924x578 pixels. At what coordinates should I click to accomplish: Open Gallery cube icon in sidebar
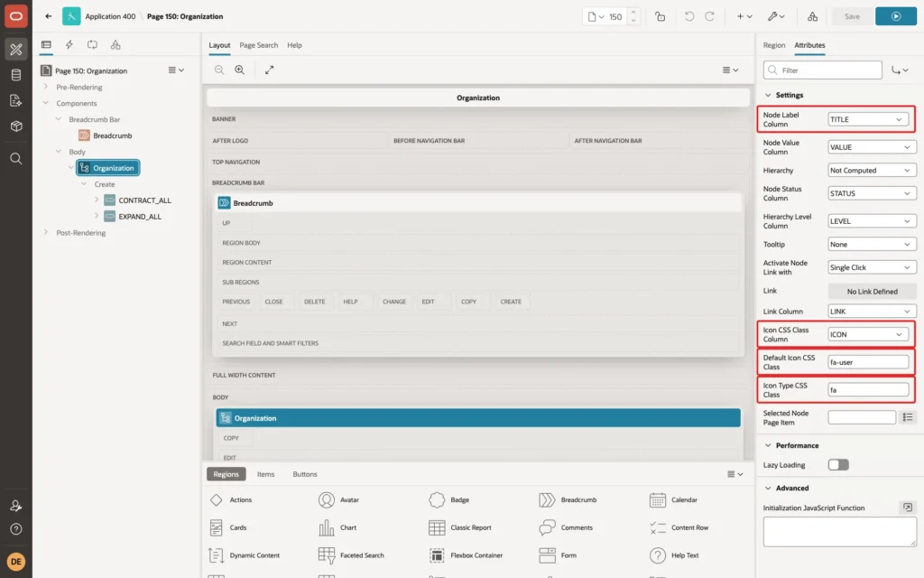point(16,126)
